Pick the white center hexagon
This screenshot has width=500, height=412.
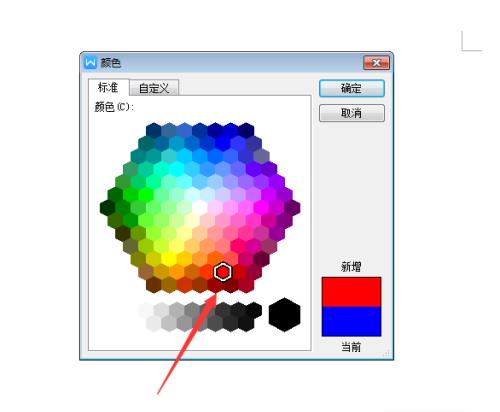pyautogui.click(x=199, y=208)
